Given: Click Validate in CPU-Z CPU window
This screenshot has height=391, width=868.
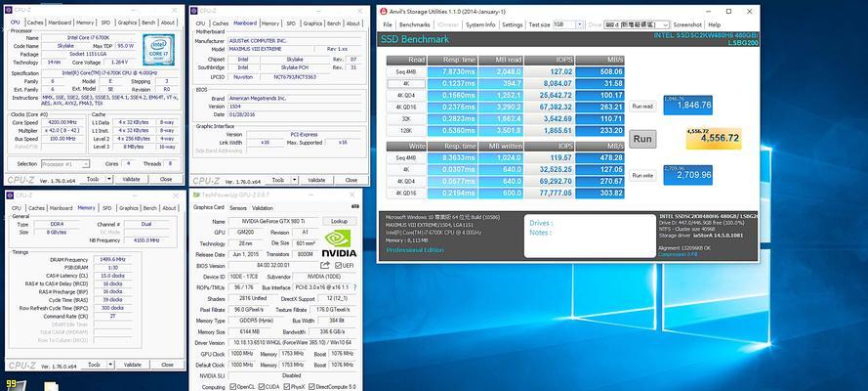Looking at the screenshot, I should click(131, 179).
